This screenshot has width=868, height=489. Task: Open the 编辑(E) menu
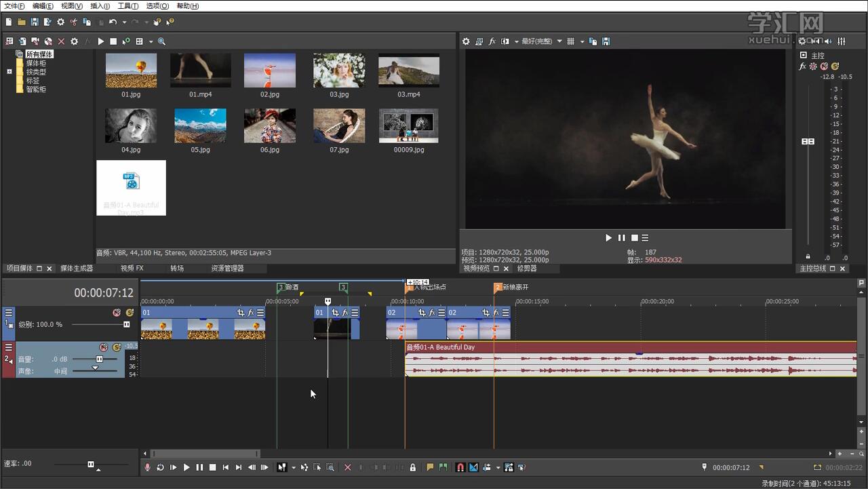43,6
